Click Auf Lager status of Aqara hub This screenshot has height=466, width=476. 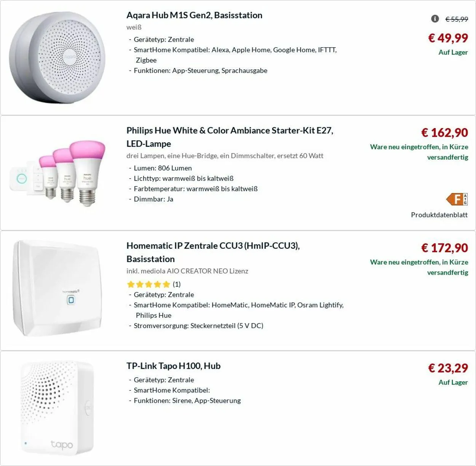(453, 52)
